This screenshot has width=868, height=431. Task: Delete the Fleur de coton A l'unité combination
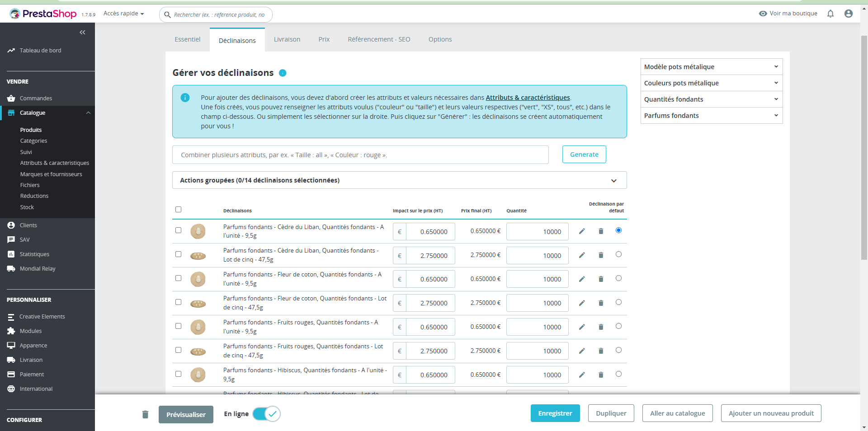[601, 279]
